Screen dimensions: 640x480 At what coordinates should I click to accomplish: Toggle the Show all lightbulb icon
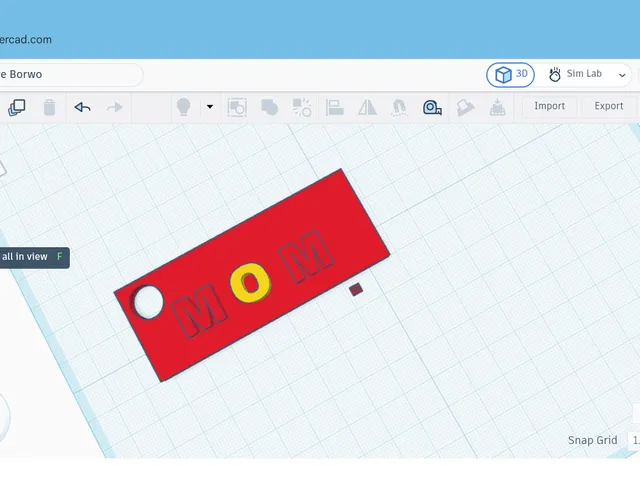[x=184, y=107]
